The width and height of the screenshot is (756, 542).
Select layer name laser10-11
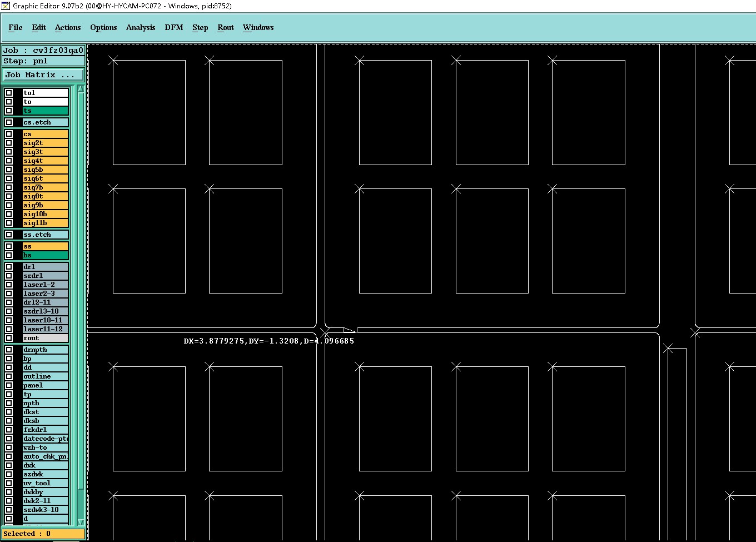pyautogui.click(x=46, y=320)
